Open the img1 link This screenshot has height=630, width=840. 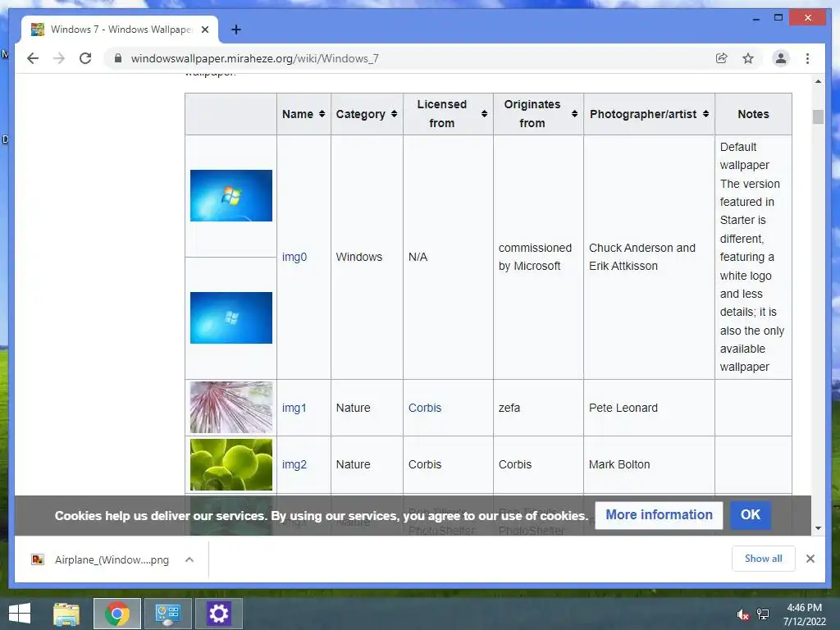pyautogui.click(x=294, y=408)
